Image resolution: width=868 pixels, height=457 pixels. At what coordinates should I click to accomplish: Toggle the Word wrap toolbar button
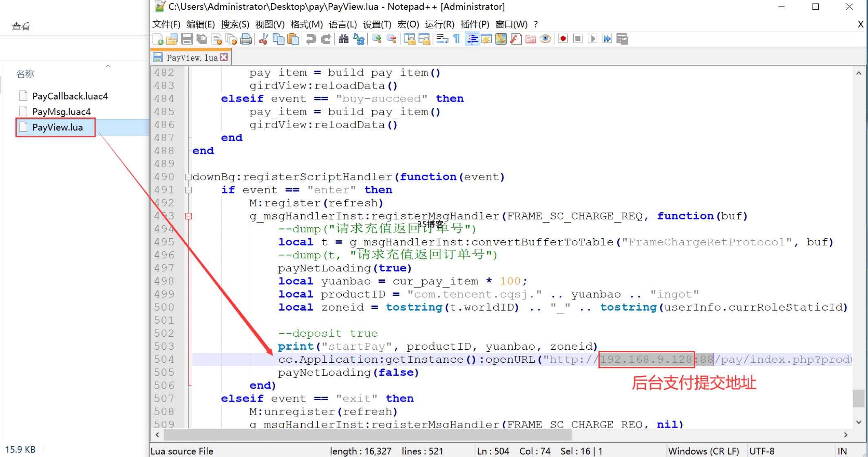(x=442, y=39)
